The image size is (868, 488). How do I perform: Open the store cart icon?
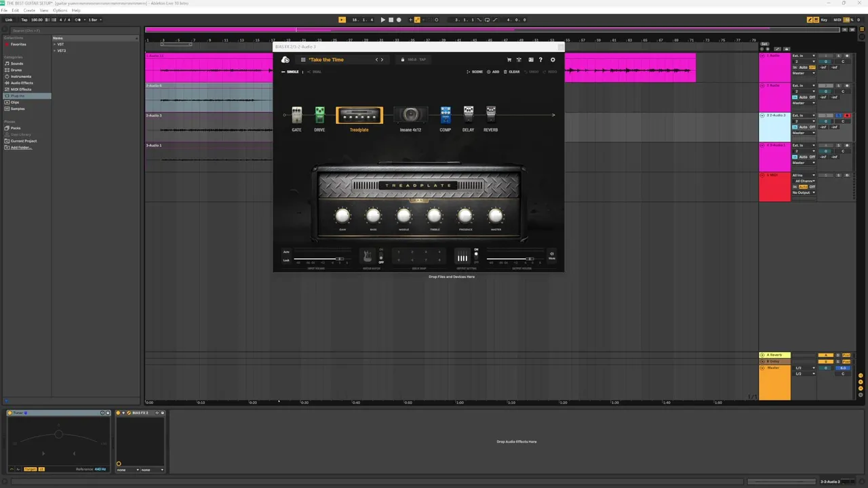click(x=509, y=60)
